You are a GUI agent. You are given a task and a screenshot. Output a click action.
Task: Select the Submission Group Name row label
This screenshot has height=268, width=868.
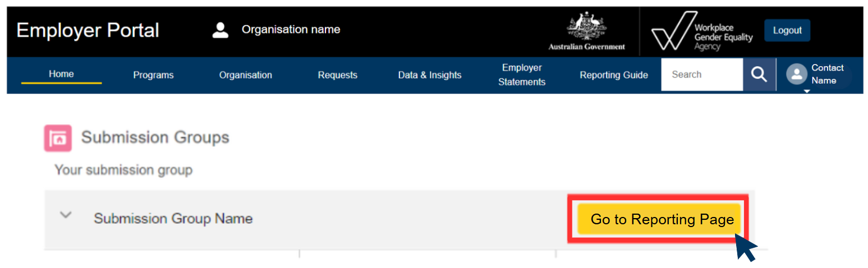pyautogui.click(x=173, y=219)
